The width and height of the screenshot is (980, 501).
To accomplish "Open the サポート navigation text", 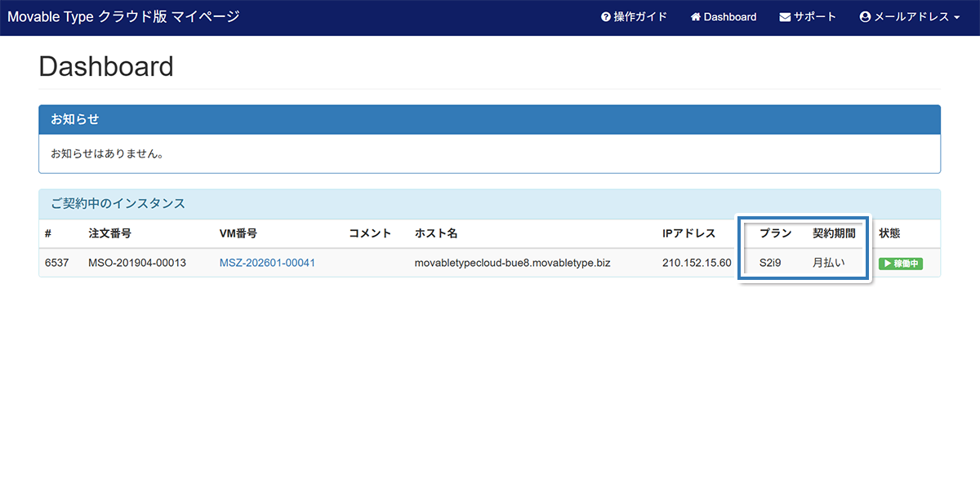I will 815,17.
